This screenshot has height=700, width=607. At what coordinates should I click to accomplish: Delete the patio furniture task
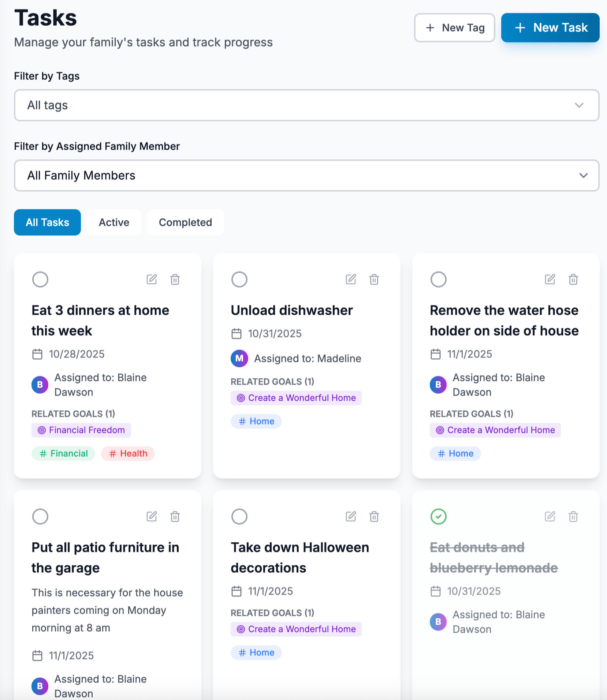coord(175,517)
